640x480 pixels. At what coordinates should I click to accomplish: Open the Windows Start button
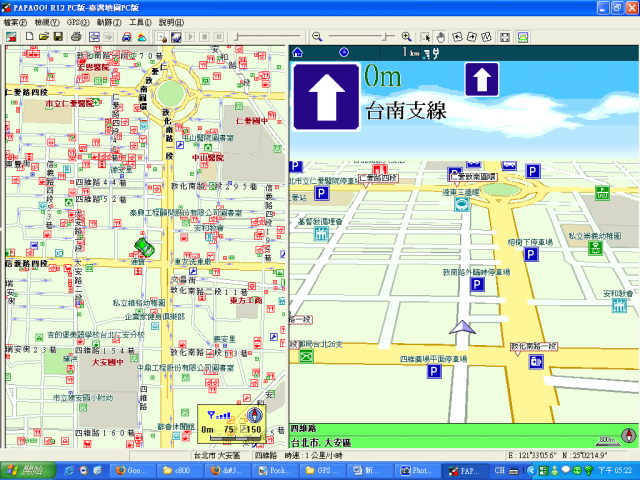[x=28, y=471]
